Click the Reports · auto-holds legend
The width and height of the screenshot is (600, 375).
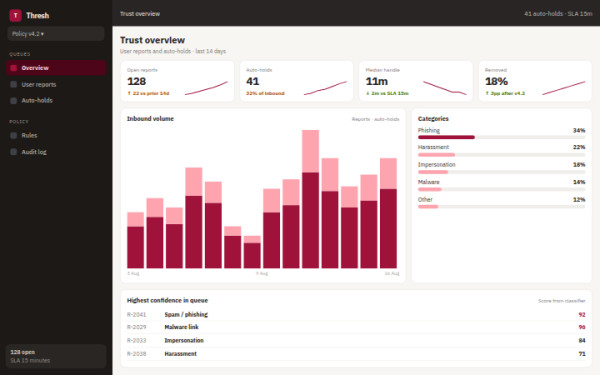pos(375,119)
